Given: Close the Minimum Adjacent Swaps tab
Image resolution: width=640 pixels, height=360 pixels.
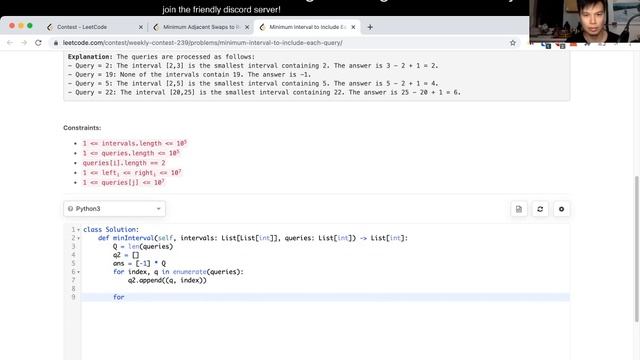Looking at the screenshot, I should pyautogui.click(x=247, y=27).
